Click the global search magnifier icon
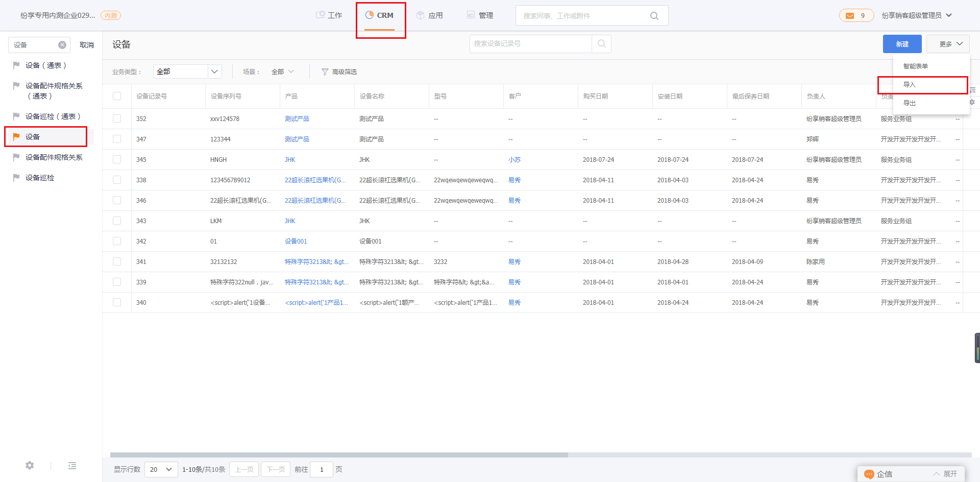The height and width of the screenshot is (482, 980). click(x=654, y=16)
